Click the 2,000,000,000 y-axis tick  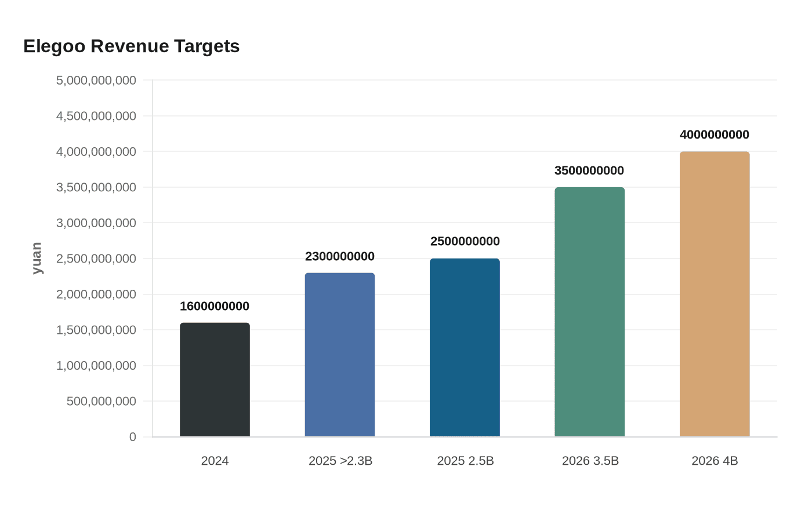pos(96,294)
